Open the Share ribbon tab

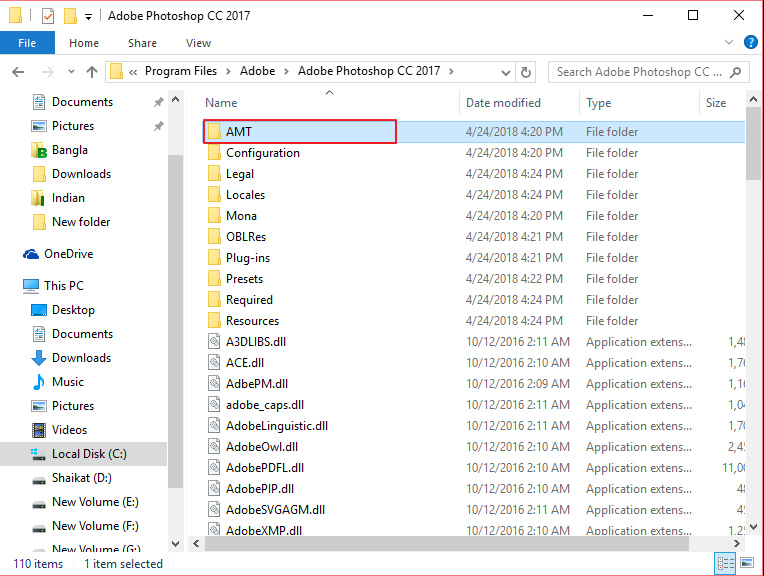[142, 43]
